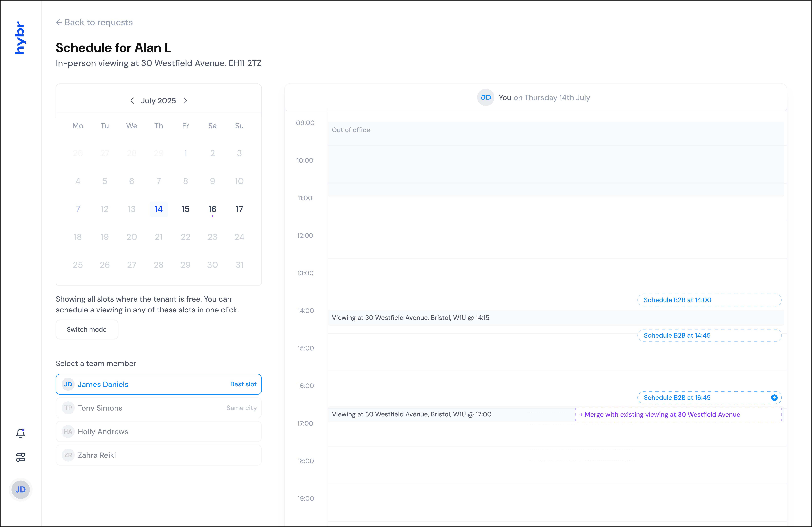Select team member Zahra Reiki
Screen dimensions: 812x527
[x=159, y=455]
